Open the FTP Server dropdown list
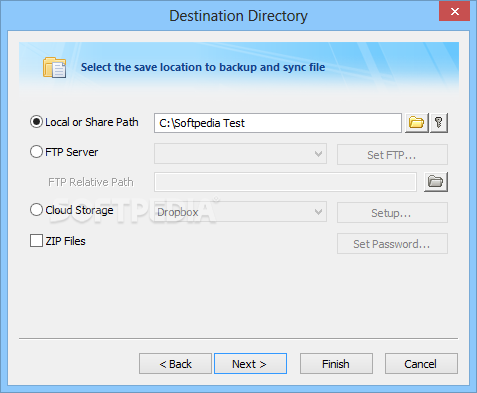 [240, 154]
